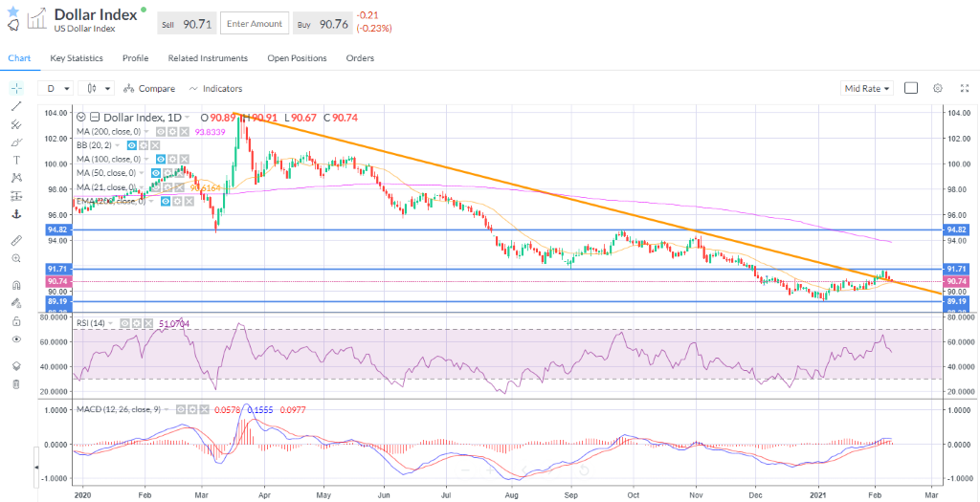Toggle hide all drawings eye icon
This screenshot has width=980, height=502.
pyautogui.click(x=16, y=339)
